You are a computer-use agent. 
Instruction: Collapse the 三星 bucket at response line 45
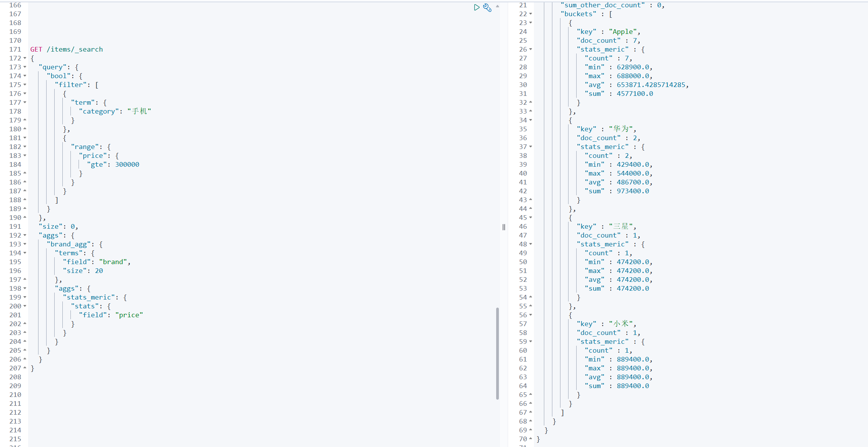[x=531, y=218]
